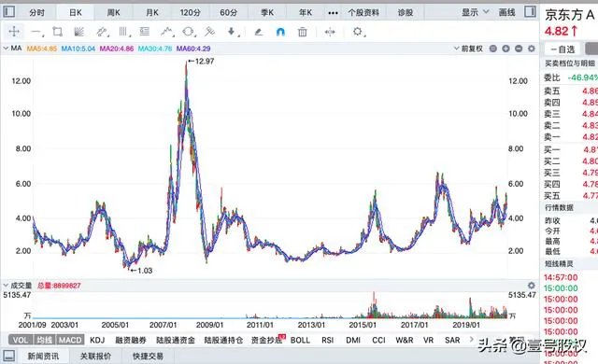Click the move-drawing arrows icon
Viewport: 598px width, 364px height.
pyautogui.click(x=330, y=32)
